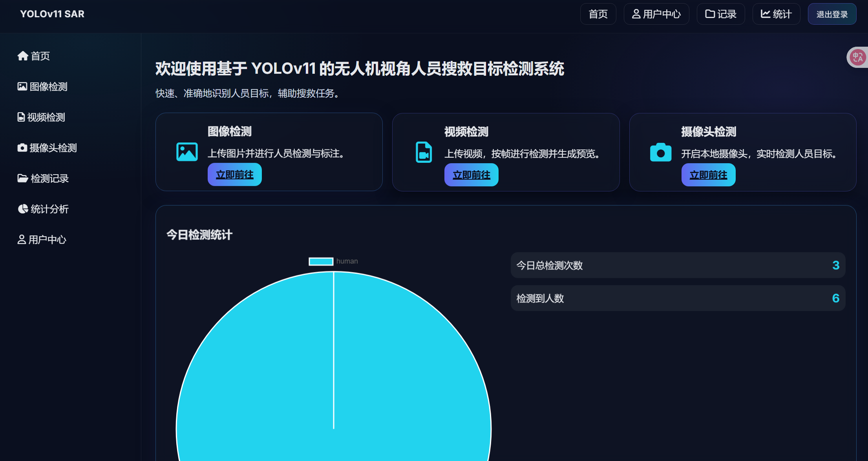This screenshot has width=868, height=461.
Task: Toggle the human legend color box
Action: [x=321, y=261]
